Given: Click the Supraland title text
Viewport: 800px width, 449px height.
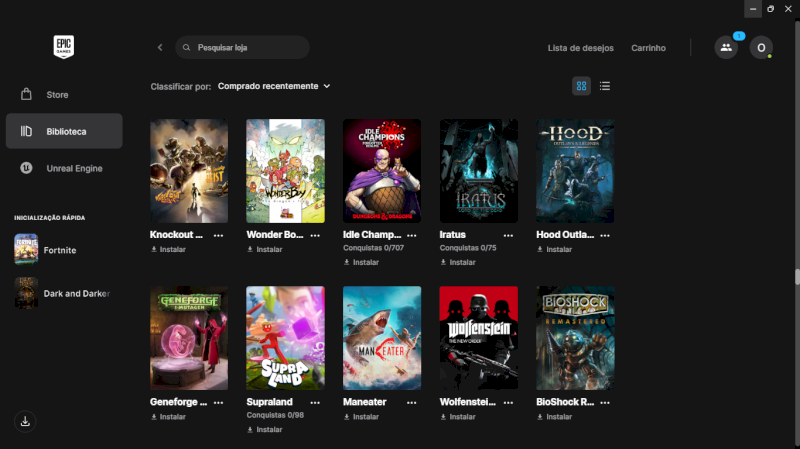Looking at the screenshot, I should [x=269, y=402].
